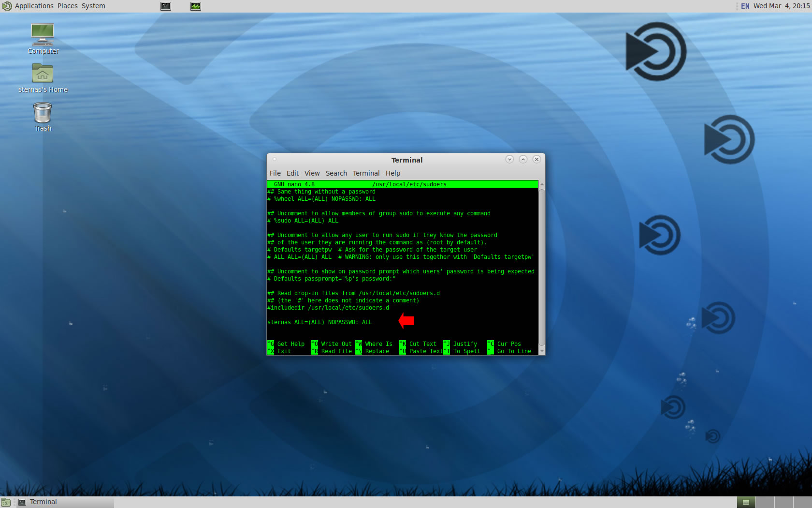Click the 'sternas ALL=(ALL) NOPASSWD: ALL' line
The image size is (812, 508).
319,322
